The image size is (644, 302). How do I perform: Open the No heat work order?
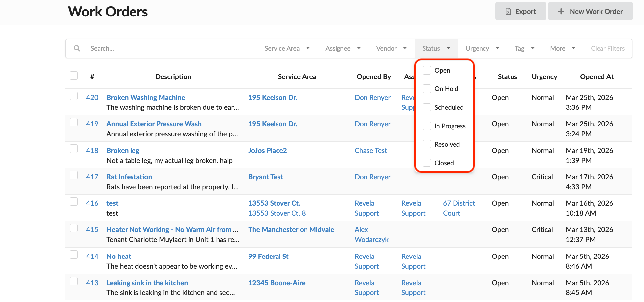pyautogui.click(x=119, y=257)
